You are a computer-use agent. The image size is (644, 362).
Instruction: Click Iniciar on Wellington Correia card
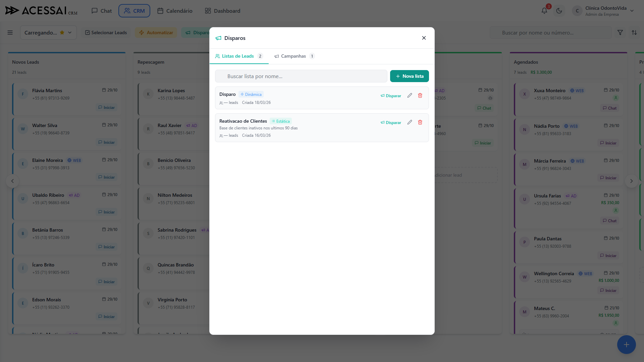[608, 291]
